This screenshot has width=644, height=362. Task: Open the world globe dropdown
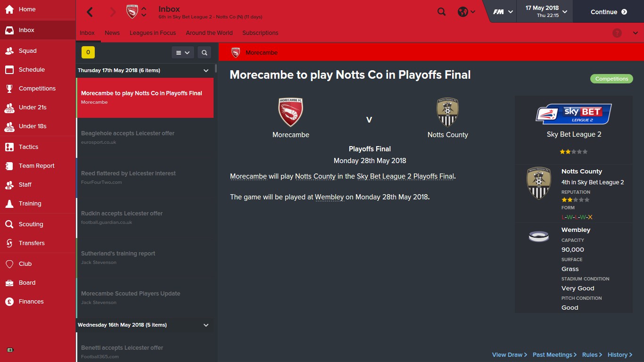click(466, 12)
